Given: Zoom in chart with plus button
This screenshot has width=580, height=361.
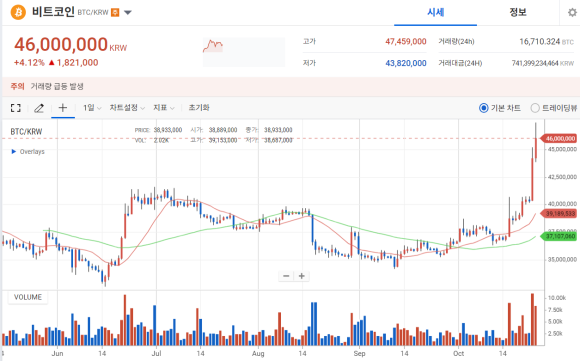Looking at the screenshot, I should pyautogui.click(x=301, y=276).
